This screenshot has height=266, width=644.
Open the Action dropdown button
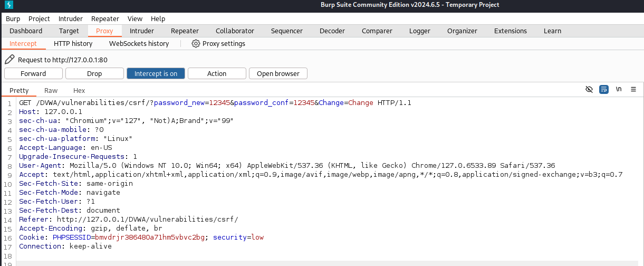(x=217, y=73)
